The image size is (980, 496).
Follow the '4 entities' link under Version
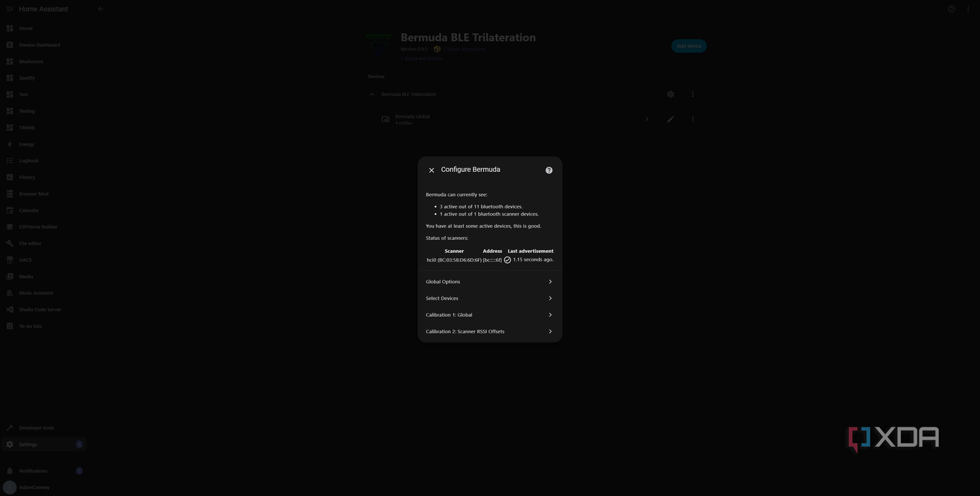(x=433, y=58)
